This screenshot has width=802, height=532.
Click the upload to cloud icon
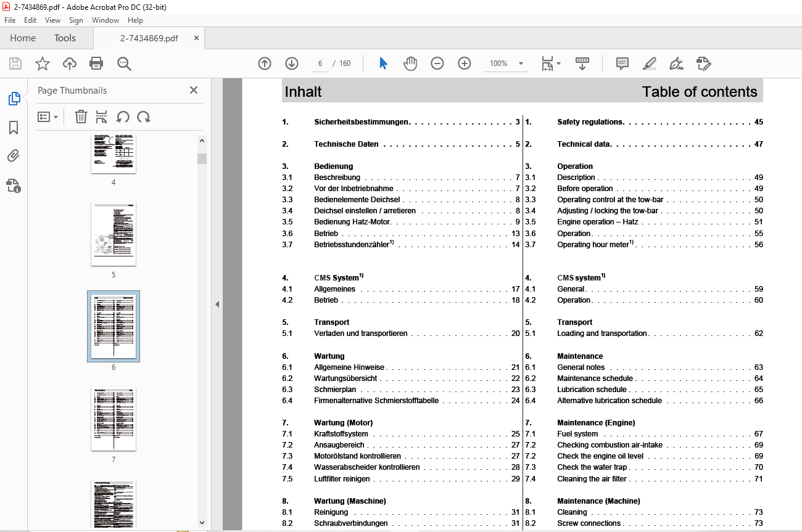[x=70, y=63]
